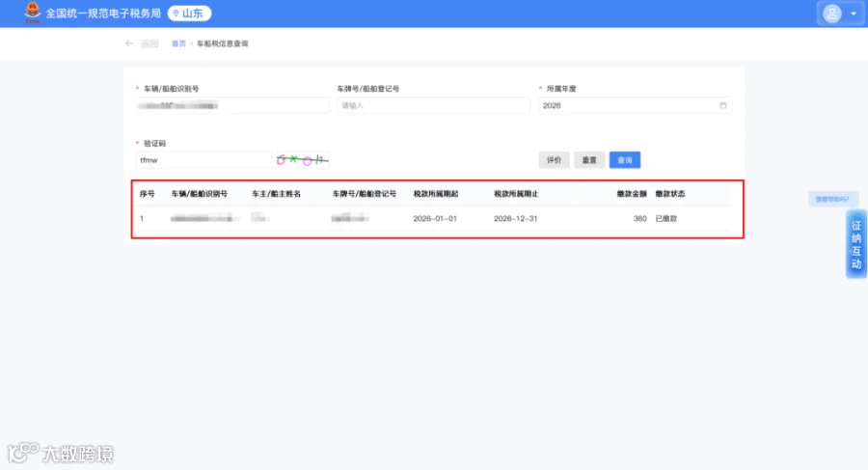Open the 征纳互动 side panel
The width and height of the screenshot is (868, 470).
pos(856,244)
